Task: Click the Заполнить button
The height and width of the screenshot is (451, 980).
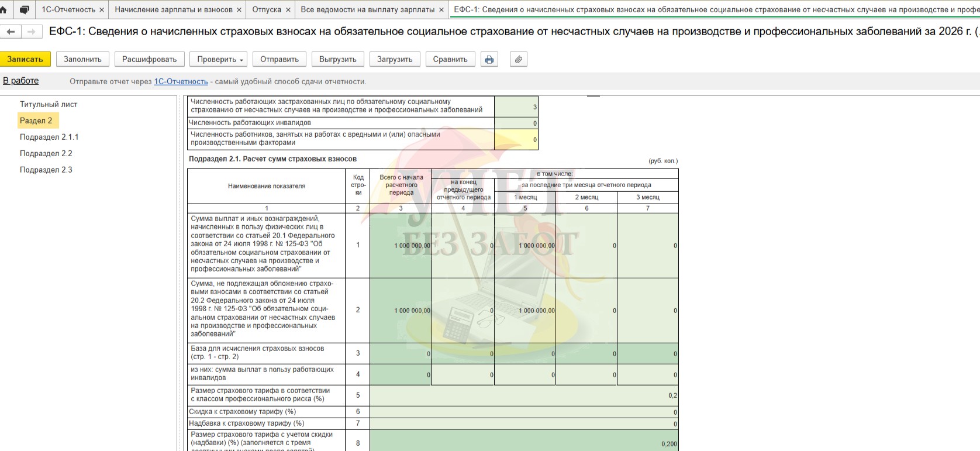Action: pos(82,59)
